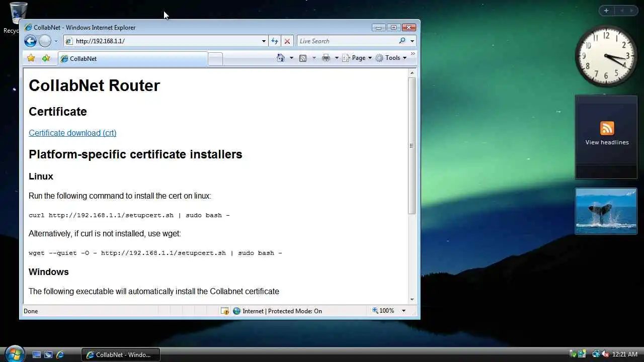Click the 100% zoom level button
The height and width of the screenshot is (362, 644).
(383, 311)
